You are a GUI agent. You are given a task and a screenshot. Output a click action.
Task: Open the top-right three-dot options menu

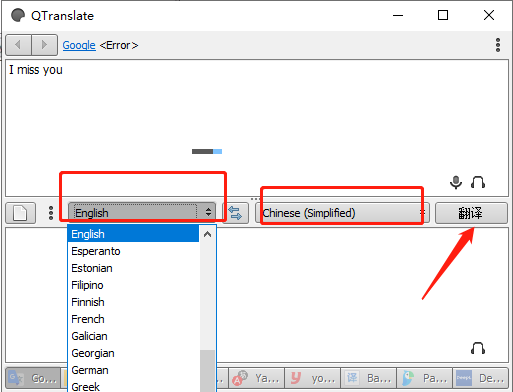pos(498,45)
